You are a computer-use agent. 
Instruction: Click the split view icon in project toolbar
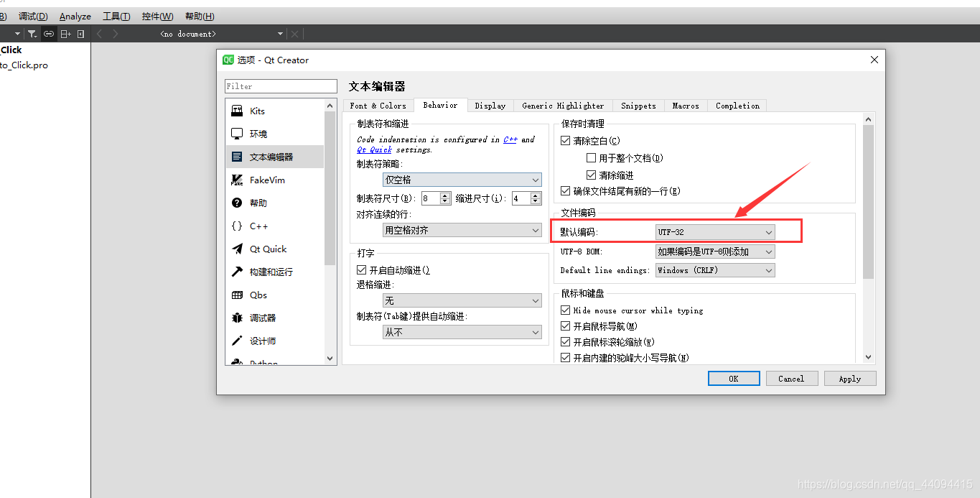[x=65, y=34]
